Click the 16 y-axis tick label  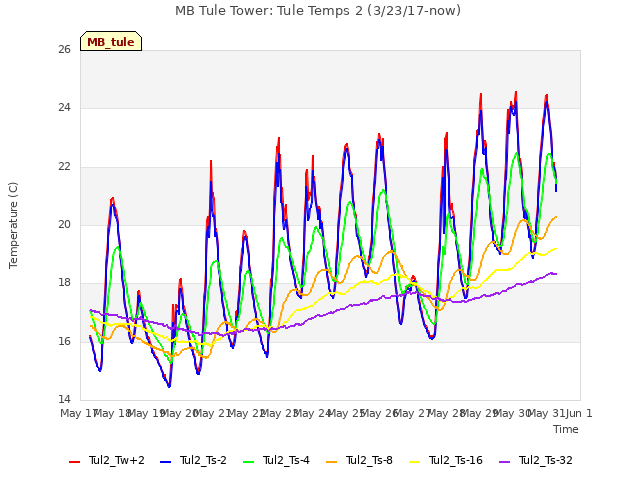tap(64, 341)
